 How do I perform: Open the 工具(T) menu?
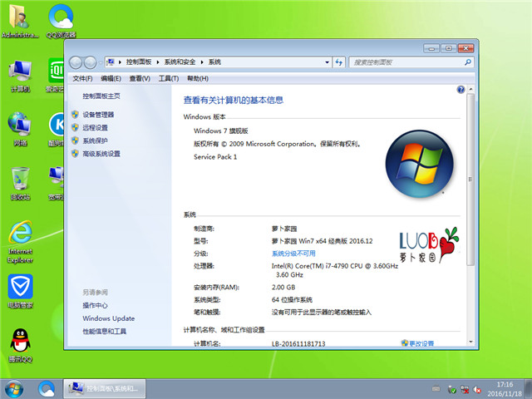point(169,78)
